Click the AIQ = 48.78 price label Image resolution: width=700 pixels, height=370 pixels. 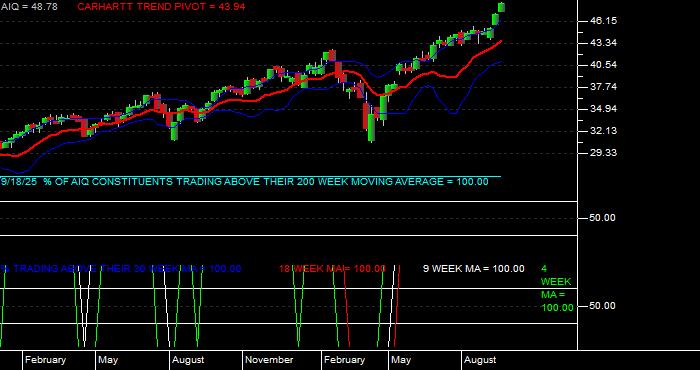coord(29,7)
